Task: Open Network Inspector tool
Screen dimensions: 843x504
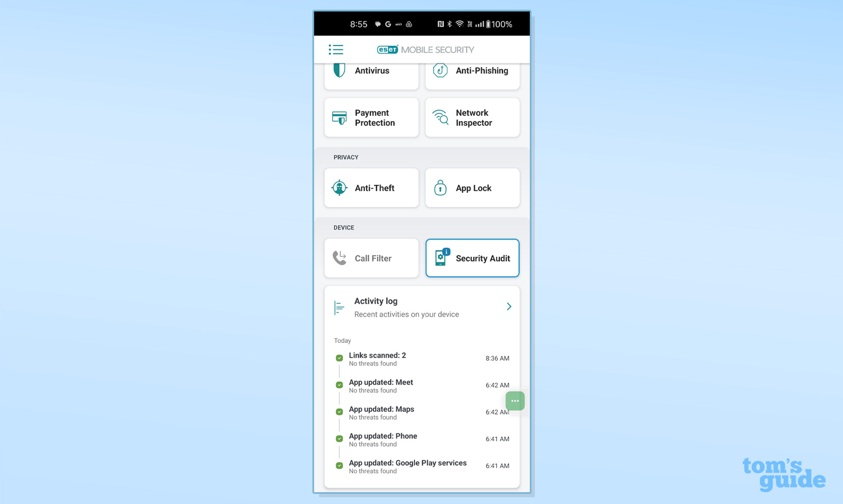Action: point(473,117)
